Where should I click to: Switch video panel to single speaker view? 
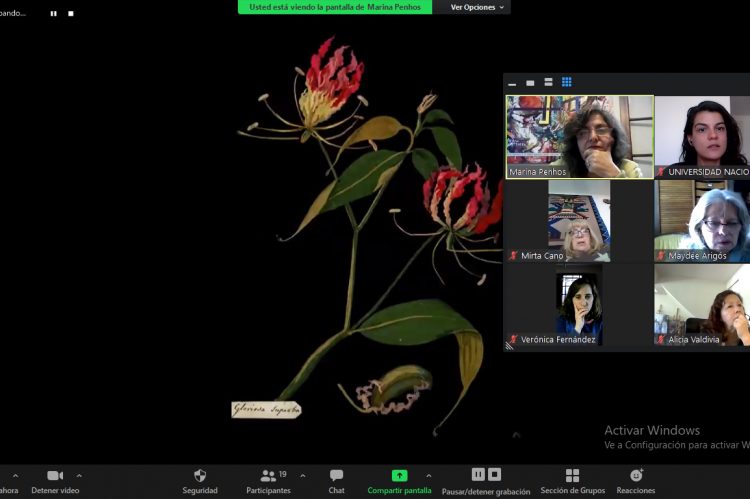click(531, 83)
